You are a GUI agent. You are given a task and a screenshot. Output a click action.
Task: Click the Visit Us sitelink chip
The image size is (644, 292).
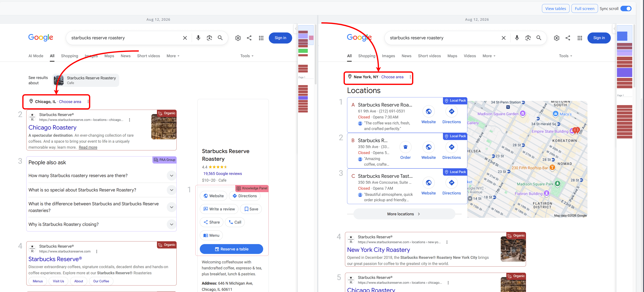[58, 281]
